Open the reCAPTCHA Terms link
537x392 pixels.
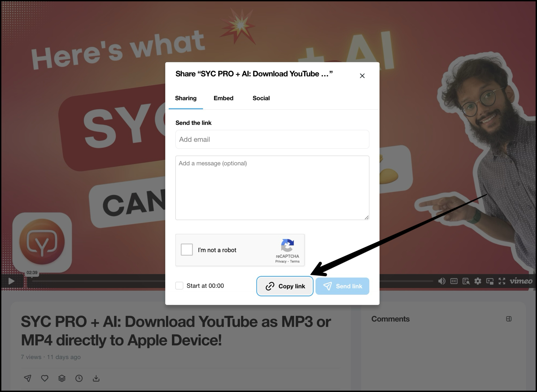[295, 262]
